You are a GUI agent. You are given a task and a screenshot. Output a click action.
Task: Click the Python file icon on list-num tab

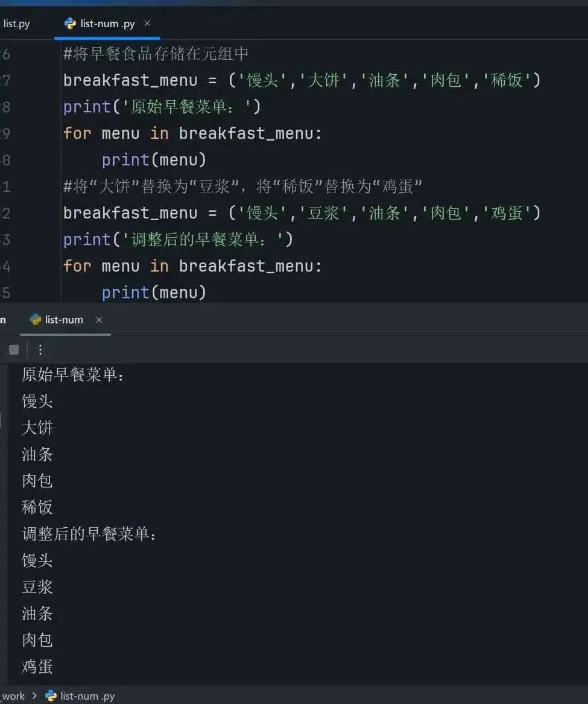70,24
